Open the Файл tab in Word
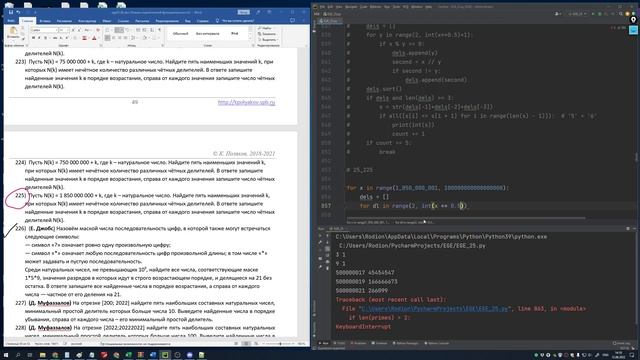The image size is (640, 360). pos(11,21)
